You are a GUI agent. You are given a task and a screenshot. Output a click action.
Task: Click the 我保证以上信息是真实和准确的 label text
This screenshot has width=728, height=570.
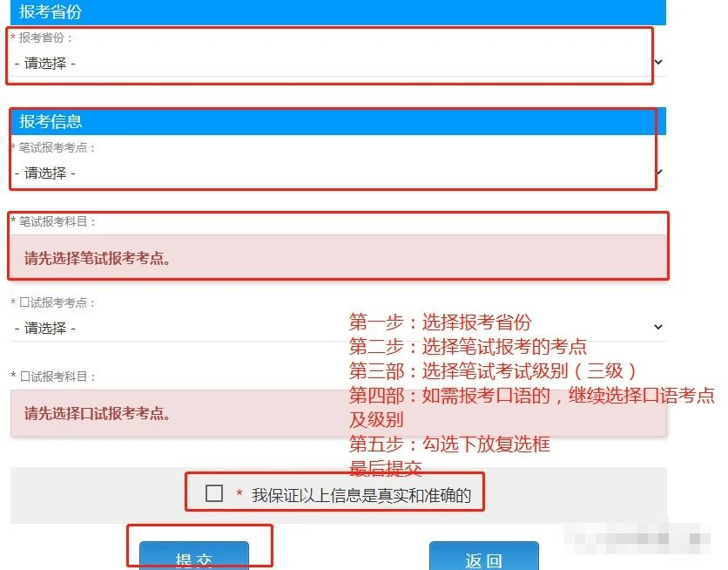361,496
